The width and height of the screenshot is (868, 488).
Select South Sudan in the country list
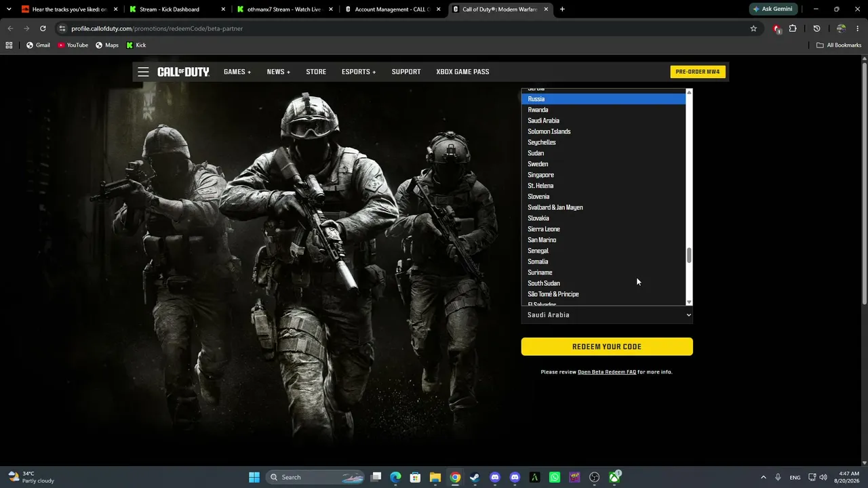[604, 283]
